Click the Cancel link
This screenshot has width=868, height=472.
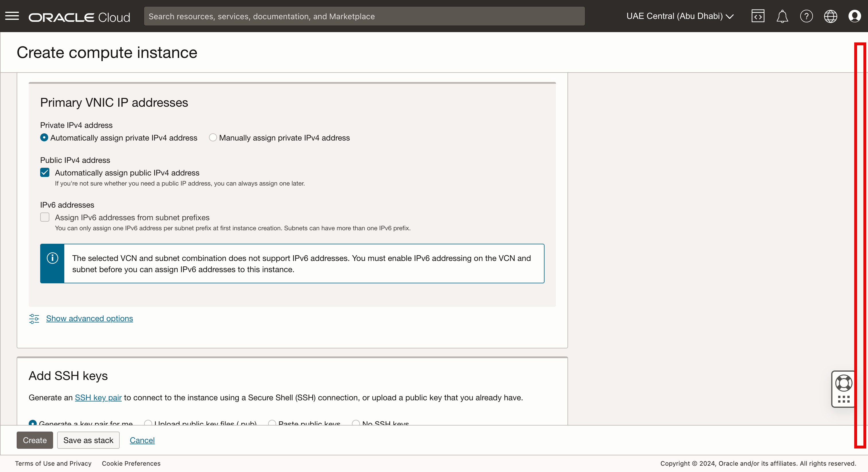pyautogui.click(x=142, y=440)
